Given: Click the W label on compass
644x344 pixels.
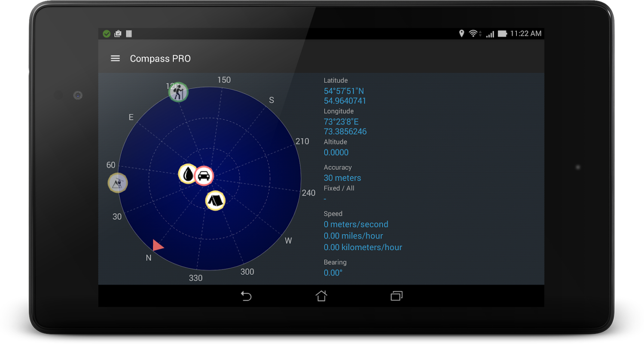Looking at the screenshot, I should (x=288, y=241).
